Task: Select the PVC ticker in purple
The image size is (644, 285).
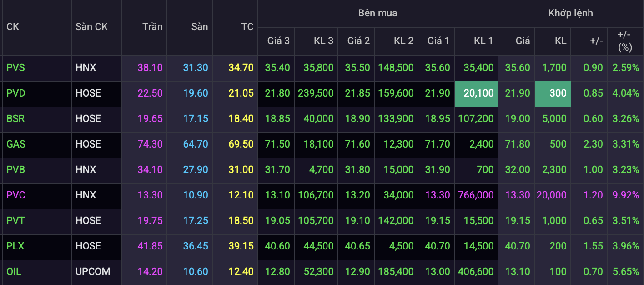Action: [16, 195]
